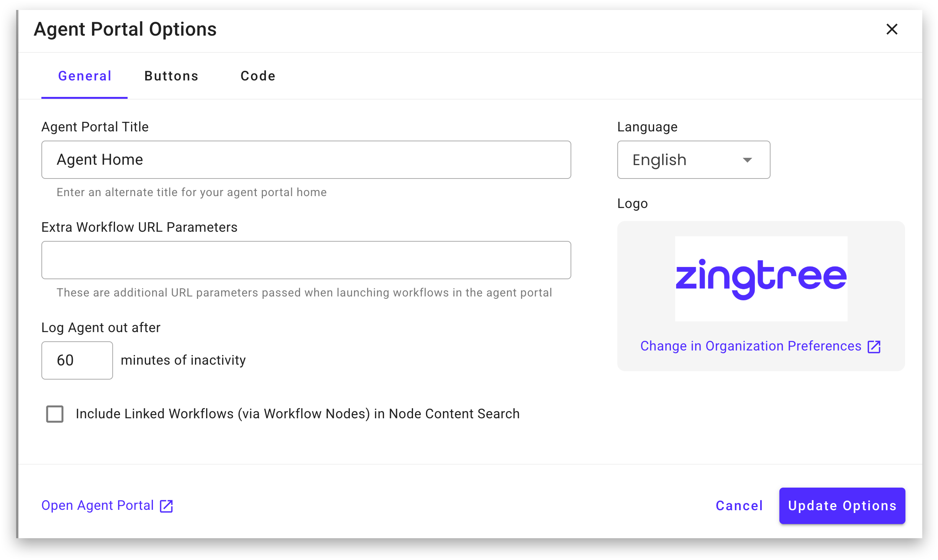This screenshot has height=560, width=938.
Task: Open the Buttons tab
Action: point(171,76)
